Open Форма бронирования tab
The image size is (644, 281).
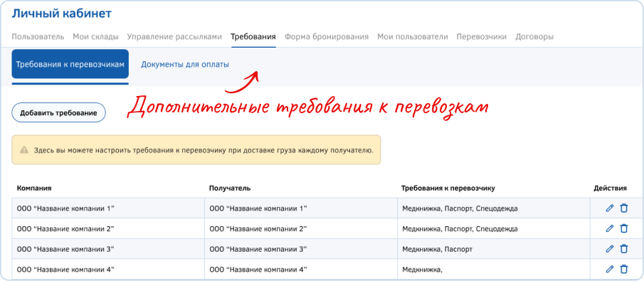click(327, 37)
